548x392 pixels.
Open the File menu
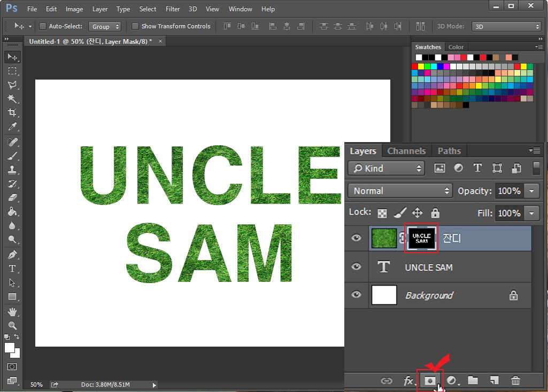(x=32, y=9)
